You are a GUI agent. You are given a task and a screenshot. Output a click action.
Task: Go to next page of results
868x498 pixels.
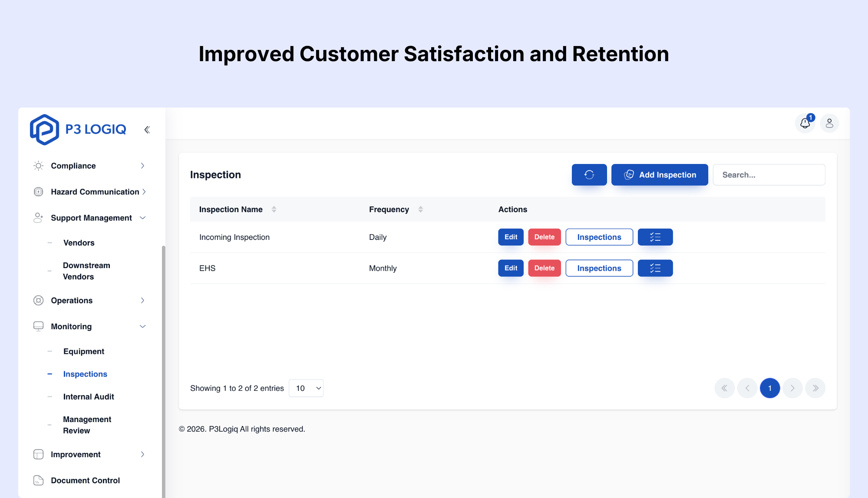[x=792, y=388]
